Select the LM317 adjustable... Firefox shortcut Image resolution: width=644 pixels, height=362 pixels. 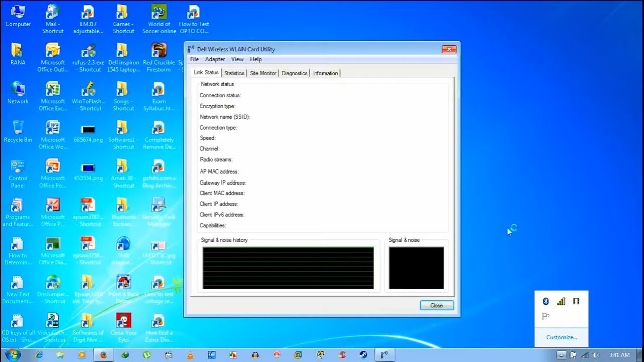(x=88, y=19)
